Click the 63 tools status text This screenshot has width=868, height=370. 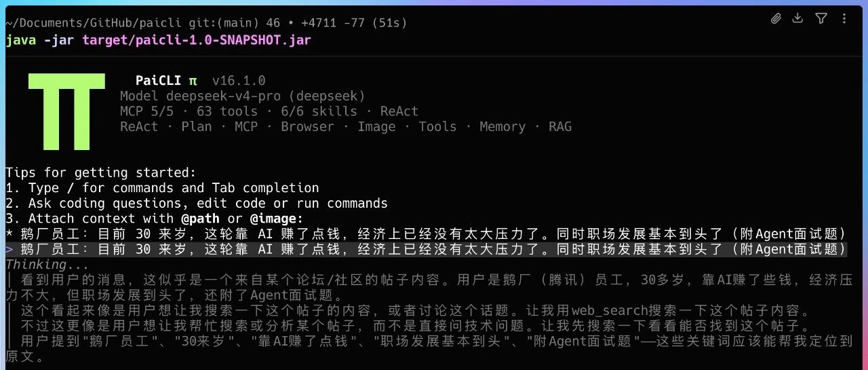227,111
